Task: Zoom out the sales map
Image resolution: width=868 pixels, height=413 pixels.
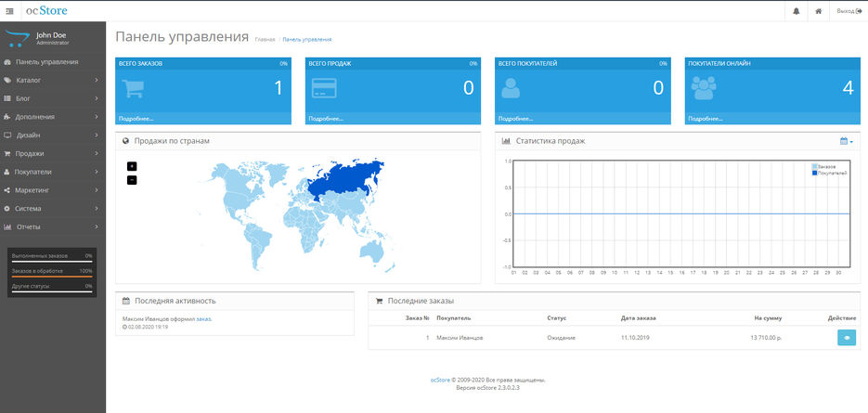Action: point(132,180)
